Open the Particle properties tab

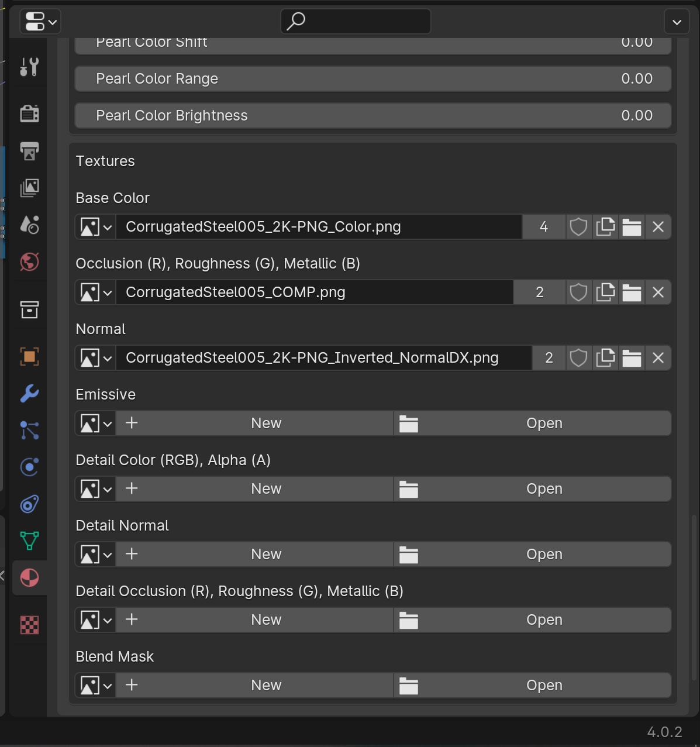(29, 431)
